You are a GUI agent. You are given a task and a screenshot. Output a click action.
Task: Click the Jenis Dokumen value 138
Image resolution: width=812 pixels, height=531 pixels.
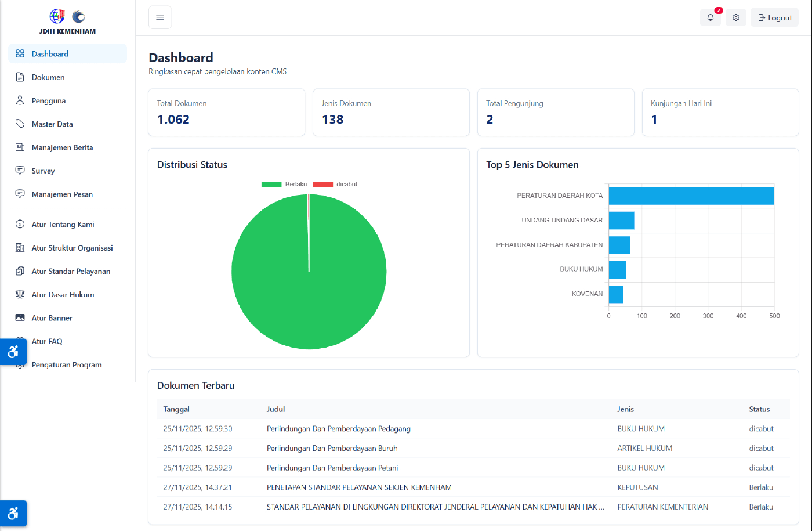[333, 120]
